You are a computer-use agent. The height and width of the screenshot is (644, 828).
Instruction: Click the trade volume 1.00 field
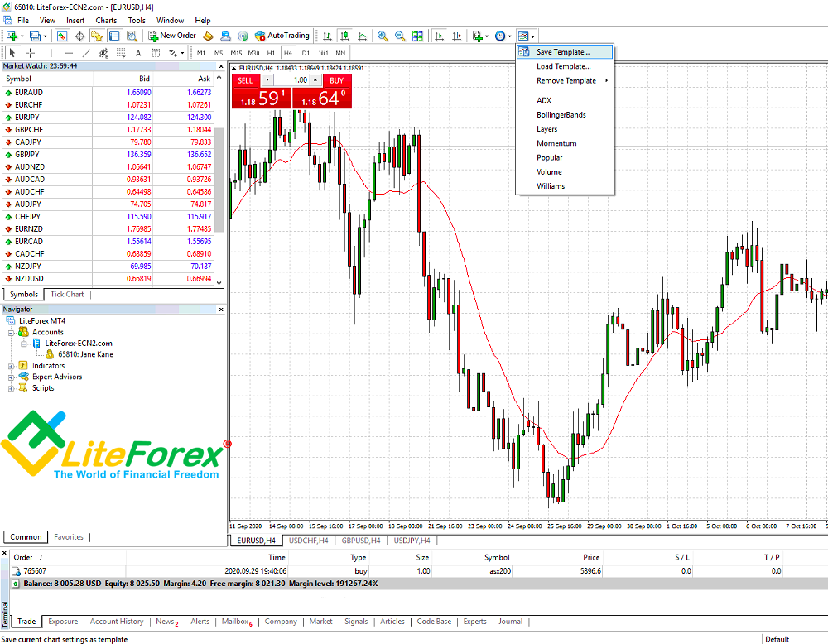291,80
